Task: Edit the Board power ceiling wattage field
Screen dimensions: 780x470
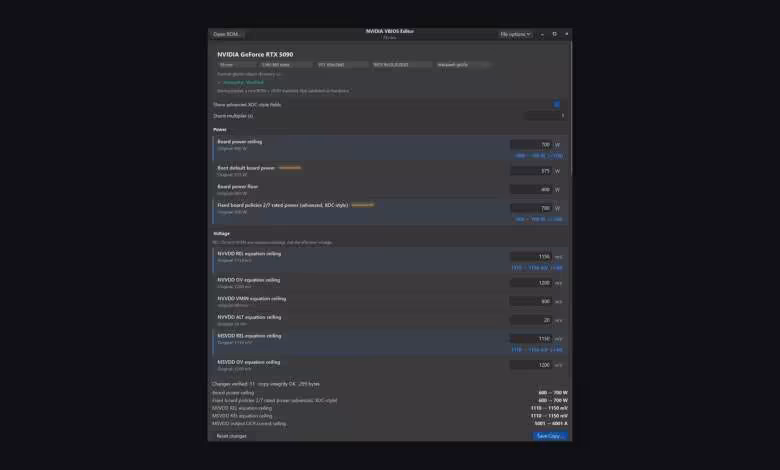Action: coord(531,145)
